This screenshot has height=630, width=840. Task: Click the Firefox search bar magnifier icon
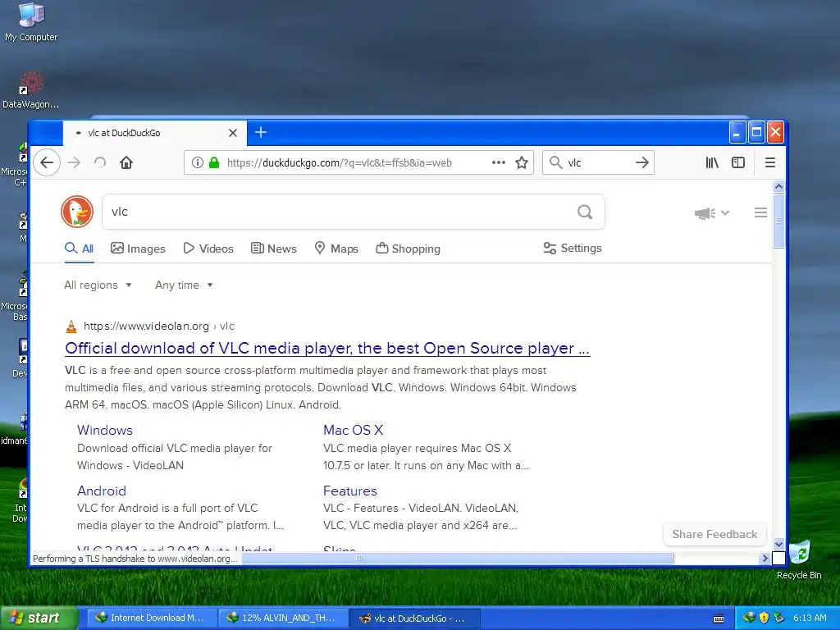[556, 162]
